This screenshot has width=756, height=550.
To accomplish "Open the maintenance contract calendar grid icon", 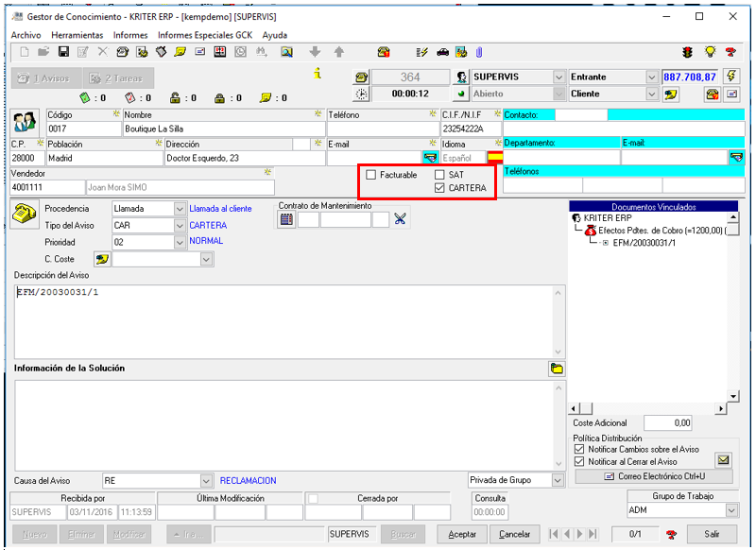I will click(x=286, y=219).
